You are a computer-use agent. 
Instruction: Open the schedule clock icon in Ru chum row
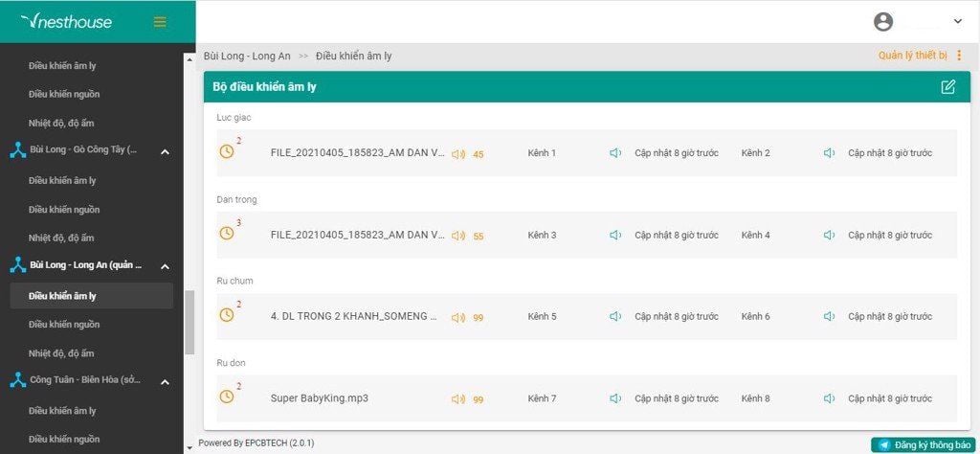coord(227,315)
